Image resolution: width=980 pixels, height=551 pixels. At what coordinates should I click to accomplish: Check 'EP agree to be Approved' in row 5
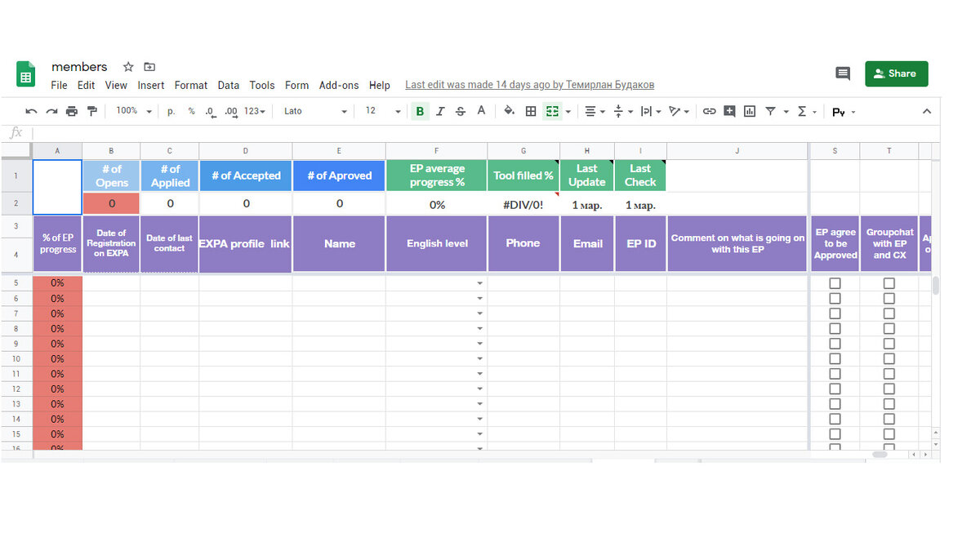tap(835, 283)
